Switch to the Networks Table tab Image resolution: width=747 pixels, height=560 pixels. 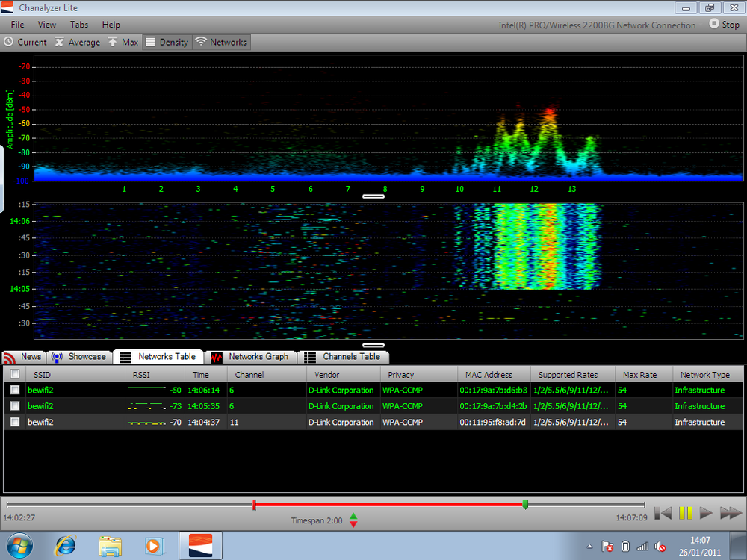(158, 357)
